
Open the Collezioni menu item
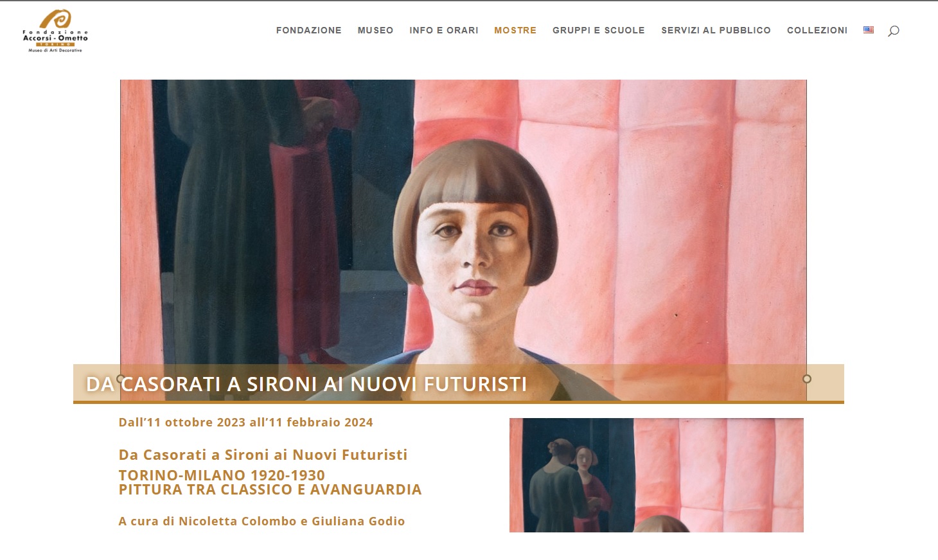coord(817,30)
